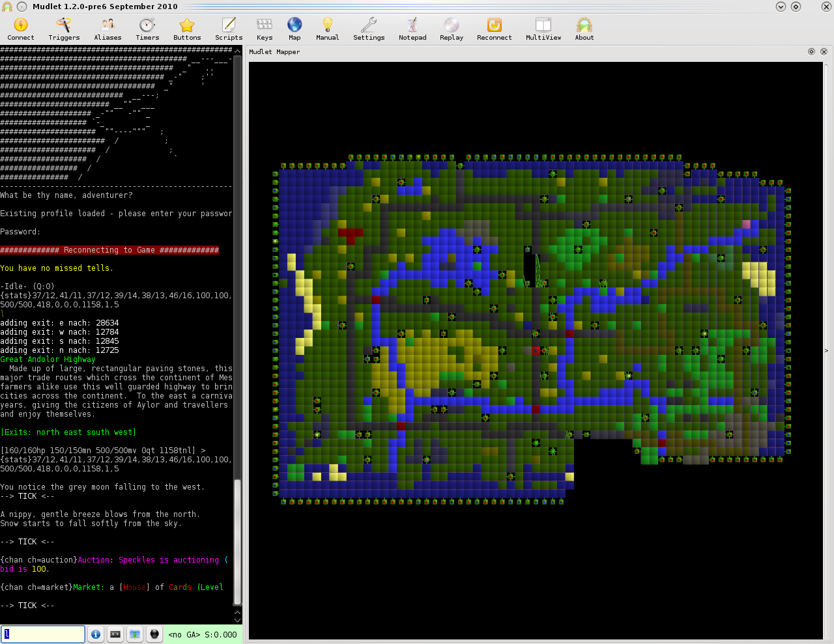Screen dimensions: 834x644
Task: Click the console scroll-up arrow
Action: point(237,49)
